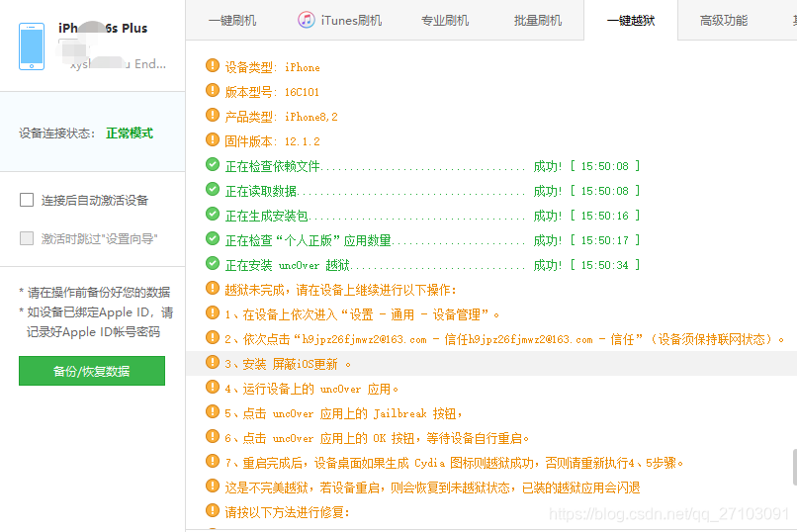Select the 一键越狱 tab
Screen dimensions: 797x532
click(631, 21)
